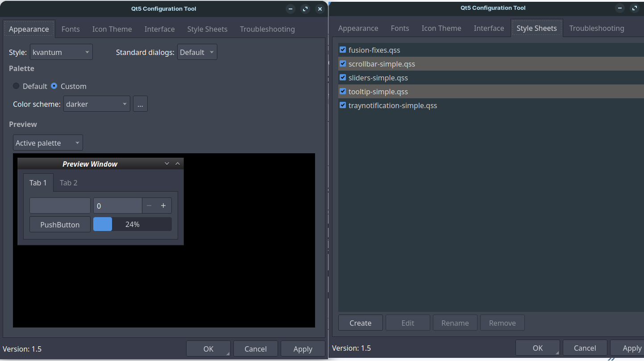Screen dimensions: 644x361
Task: Switch to the Fonts tab in left window
Action: [x=71, y=29]
